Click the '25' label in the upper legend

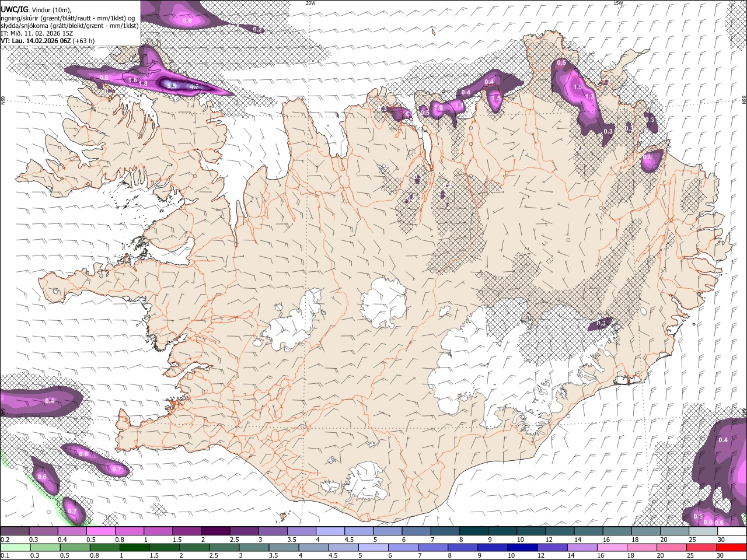(692, 540)
